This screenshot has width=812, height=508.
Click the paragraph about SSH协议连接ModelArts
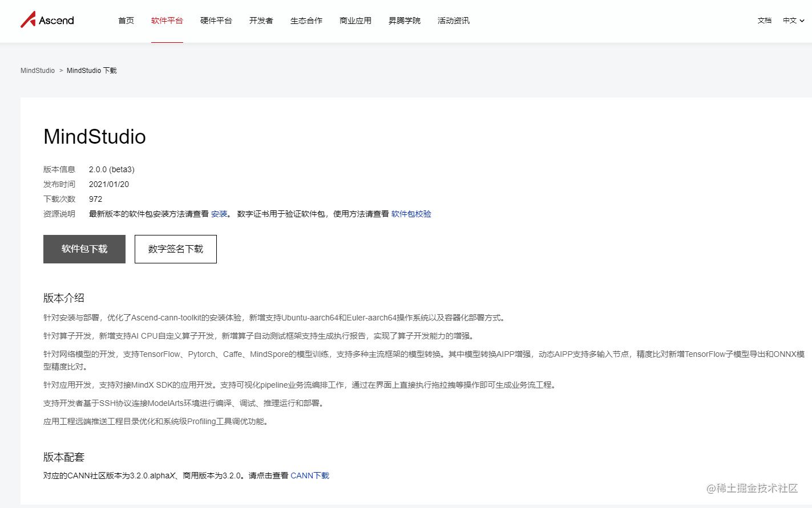pyautogui.click(x=185, y=403)
